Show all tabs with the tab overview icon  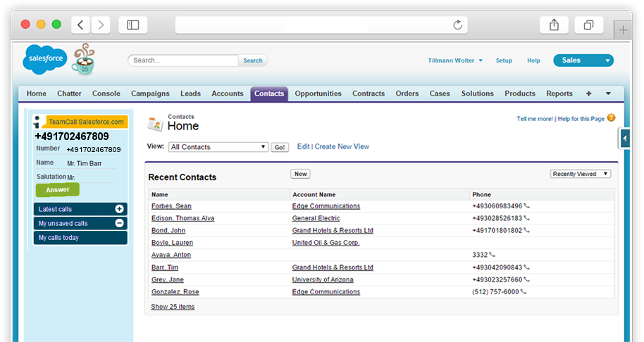tap(588, 25)
